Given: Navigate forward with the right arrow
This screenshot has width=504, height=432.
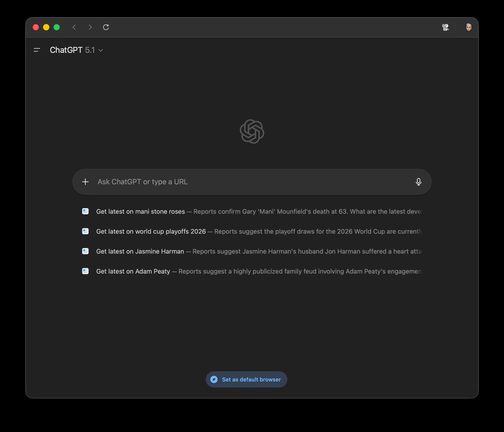Looking at the screenshot, I should pos(90,27).
